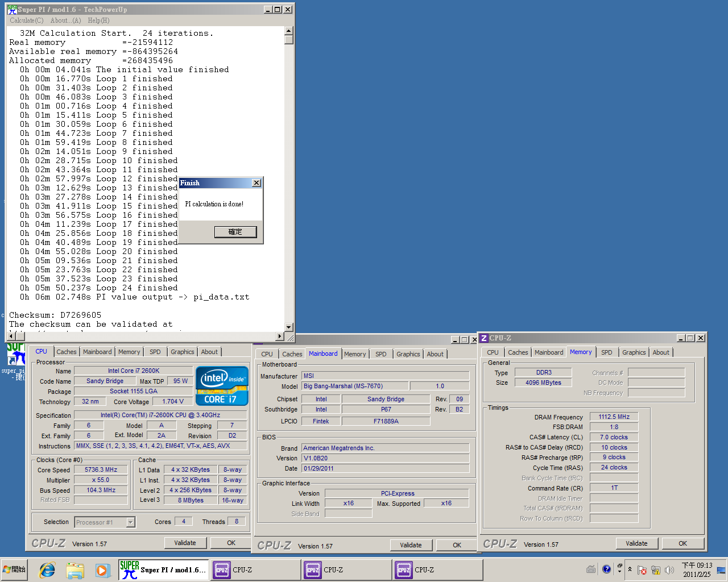Click the keyboard input method tray icon

591,569
